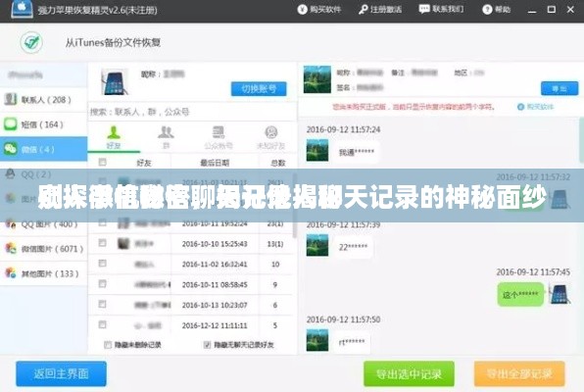Click date cell 2016-12-12 11:11:11

[x=215, y=325]
